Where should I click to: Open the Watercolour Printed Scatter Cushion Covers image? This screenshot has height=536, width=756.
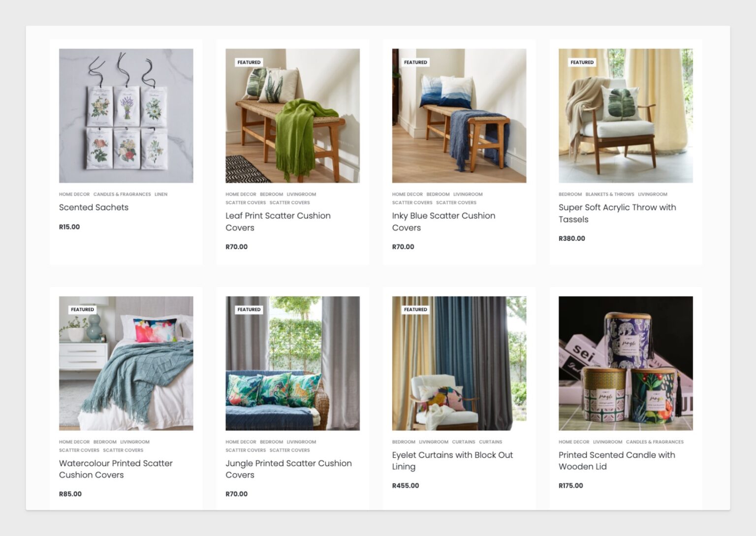pos(126,363)
